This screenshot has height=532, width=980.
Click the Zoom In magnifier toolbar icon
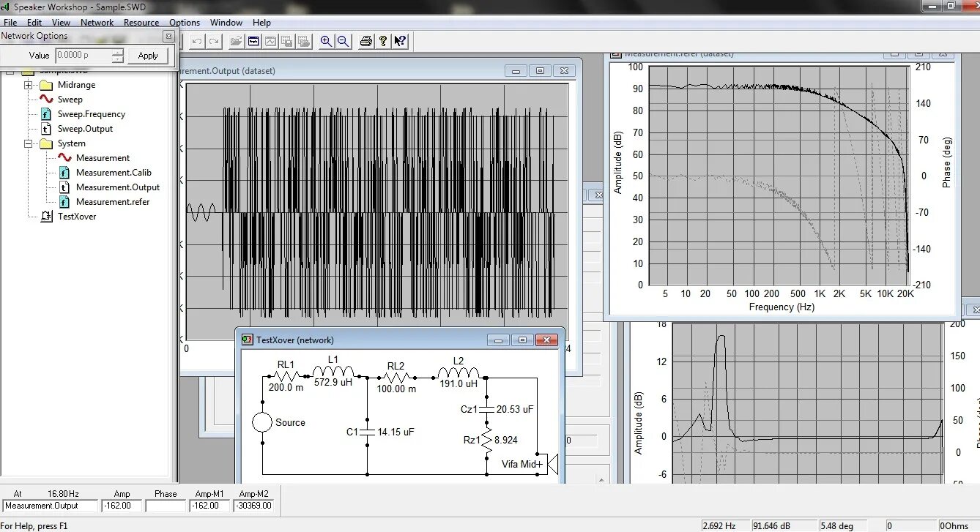[x=326, y=42]
